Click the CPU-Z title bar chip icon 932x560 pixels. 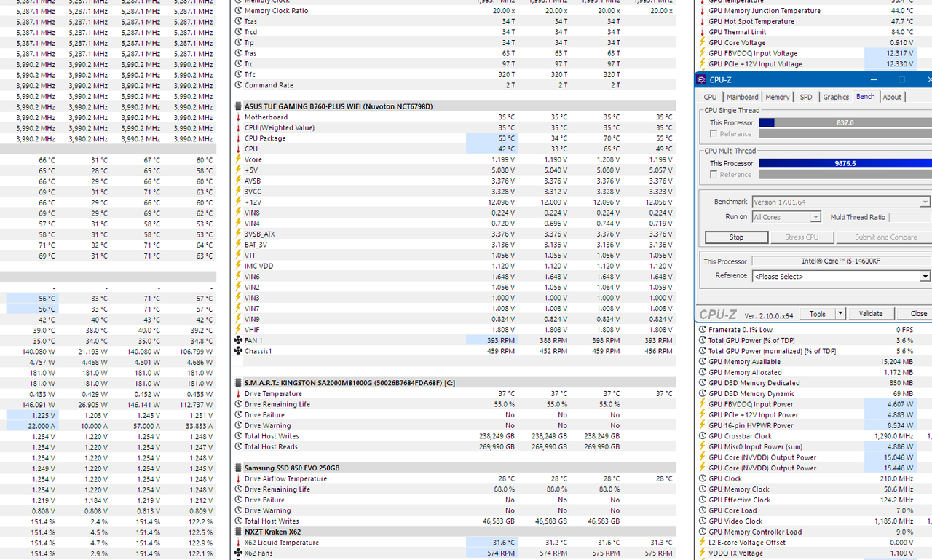pos(701,79)
